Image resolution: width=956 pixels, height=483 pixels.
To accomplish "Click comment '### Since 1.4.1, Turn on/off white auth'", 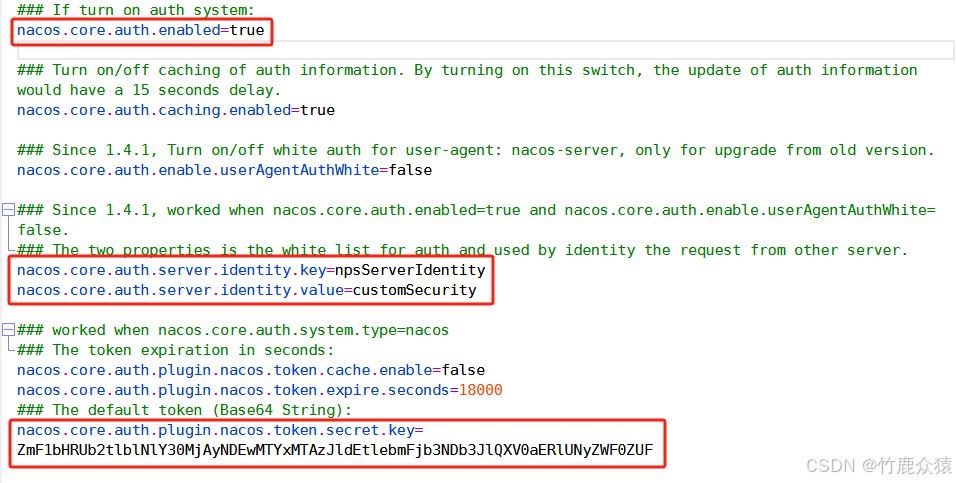I will (476, 150).
